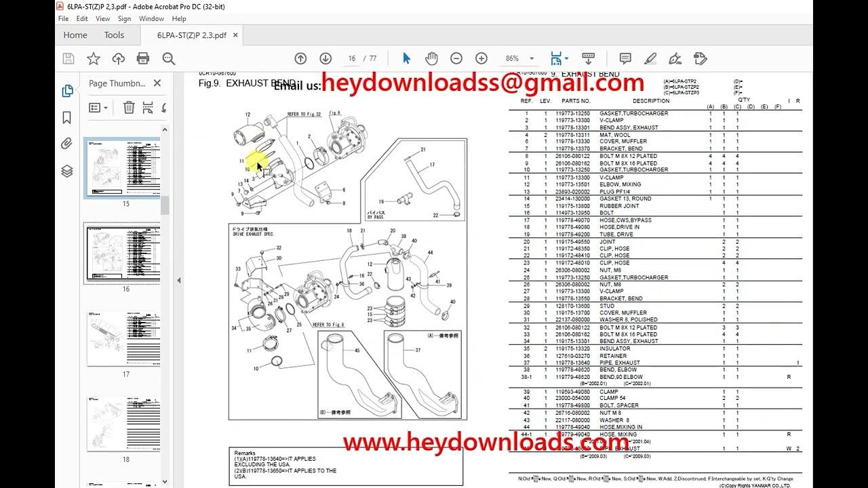
Task: Click description 'RUBBER JOINT' in table
Action: (619, 205)
